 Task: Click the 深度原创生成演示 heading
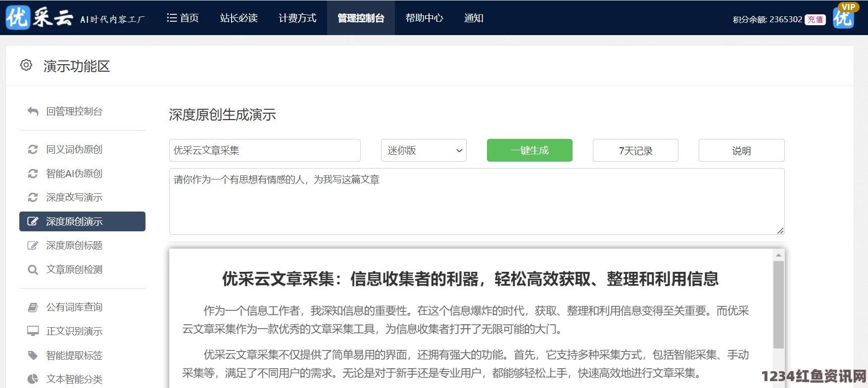pos(222,115)
